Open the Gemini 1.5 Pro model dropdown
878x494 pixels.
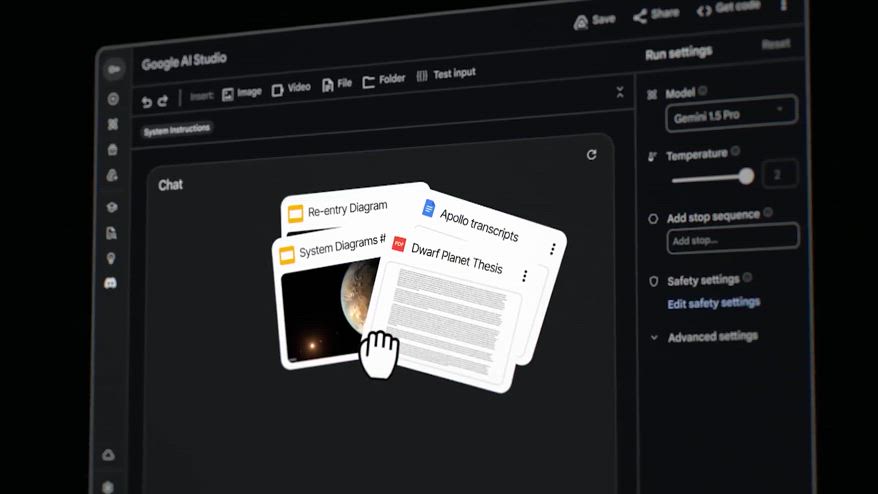point(731,114)
